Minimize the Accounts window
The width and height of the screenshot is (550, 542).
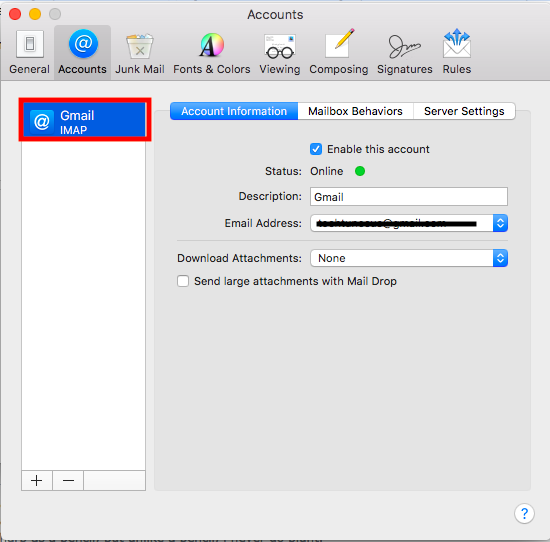[x=35, y=14]
